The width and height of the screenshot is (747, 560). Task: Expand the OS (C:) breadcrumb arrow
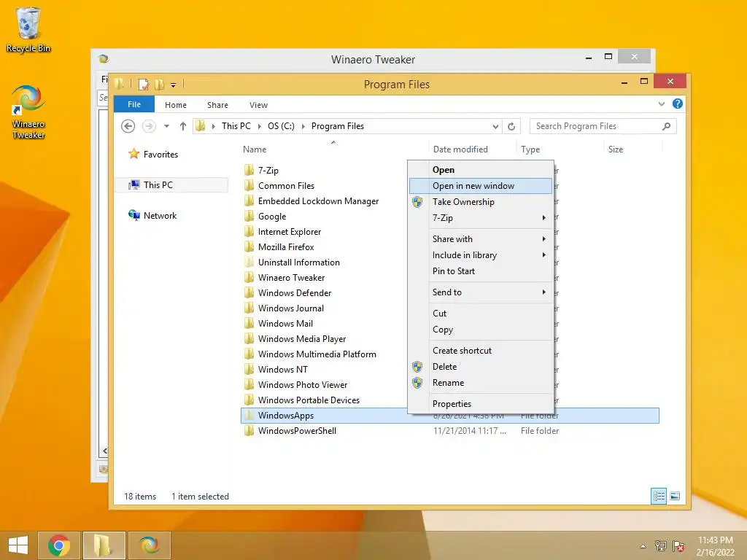coord(303,126)
